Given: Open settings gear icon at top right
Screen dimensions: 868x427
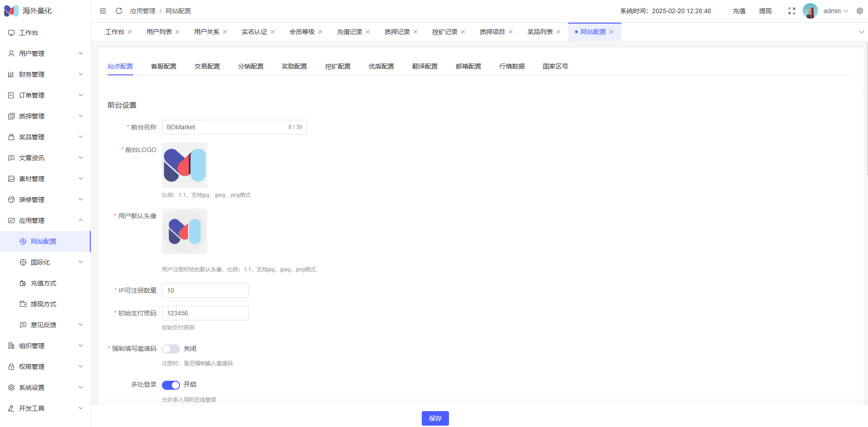Looking at the screenshot, I should pos(859,11).
